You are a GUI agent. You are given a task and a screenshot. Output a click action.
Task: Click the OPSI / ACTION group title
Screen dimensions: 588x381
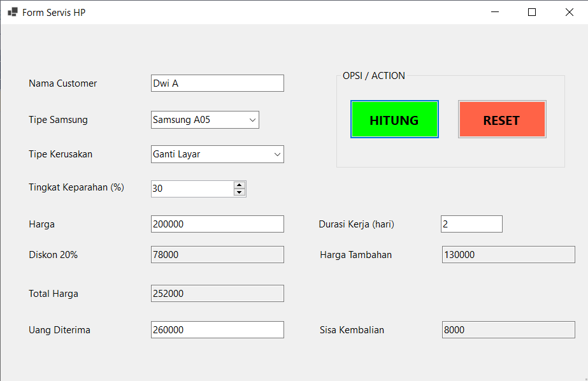pyautogui.click(x=373, y=76)
